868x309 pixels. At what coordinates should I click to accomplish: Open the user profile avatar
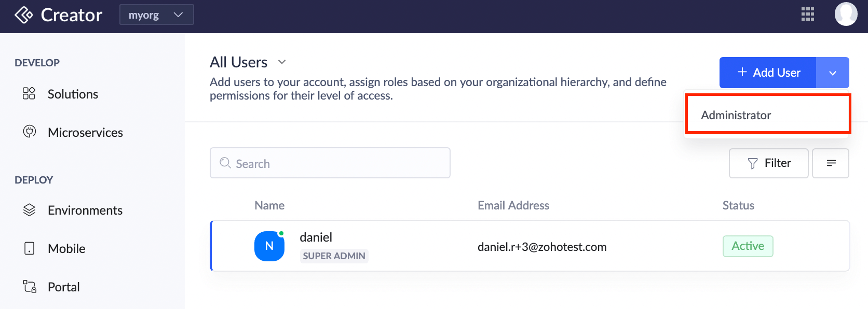[846, 14]
